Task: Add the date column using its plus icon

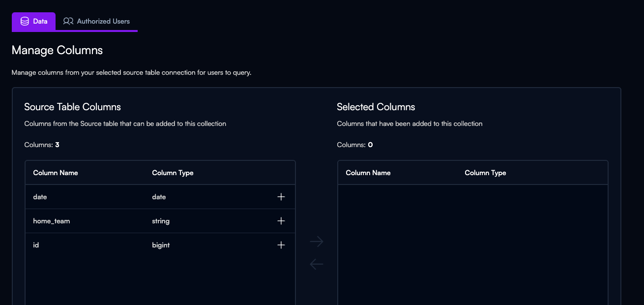Action: 281,197
